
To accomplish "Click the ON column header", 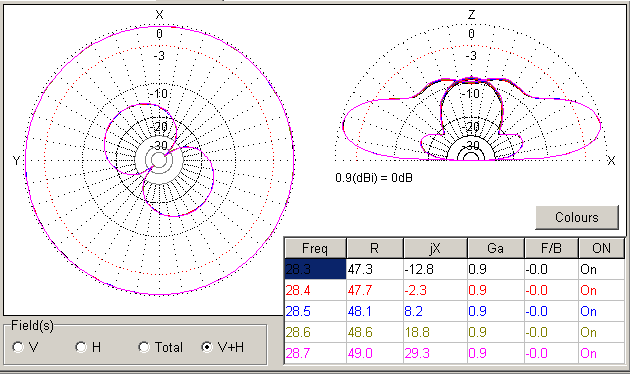I will coord(601,248).
